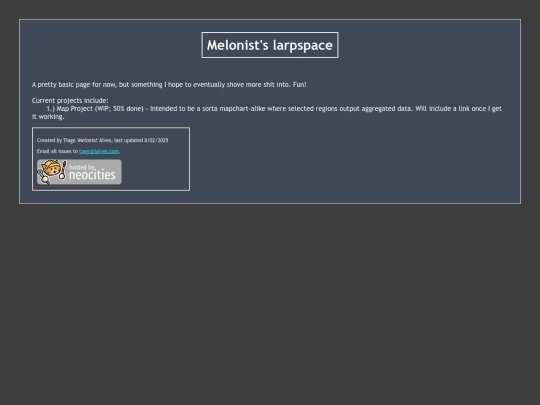This screenshot has width=540, height=405.
Task: Select the Melonist's larpspace heading
Action: [270, 45]
